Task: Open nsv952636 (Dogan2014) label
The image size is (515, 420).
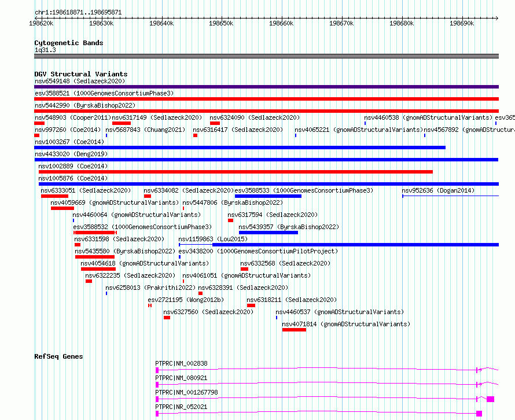Action: click(x=438, y=190)
